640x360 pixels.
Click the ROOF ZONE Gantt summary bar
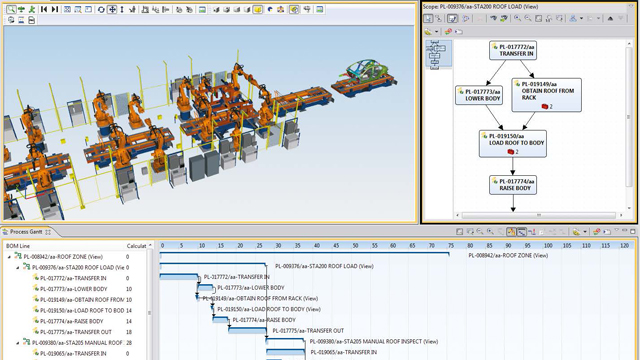(304, 254)
